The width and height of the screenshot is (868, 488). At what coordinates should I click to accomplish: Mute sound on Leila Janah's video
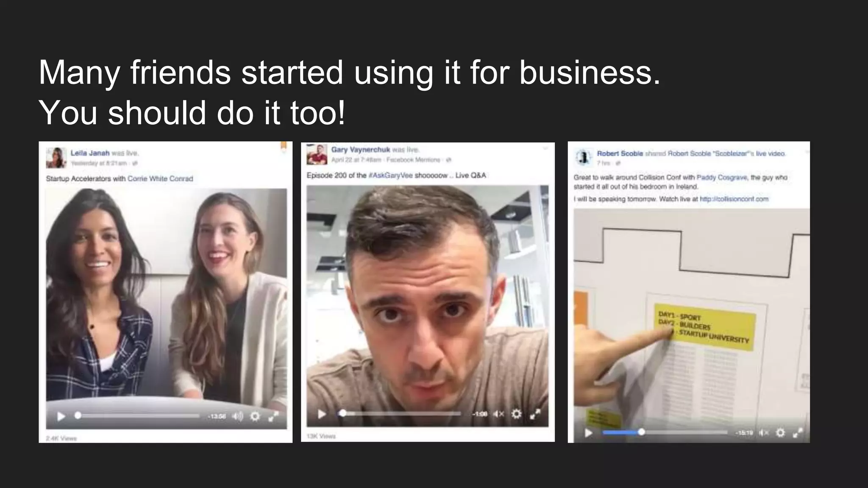238,416
